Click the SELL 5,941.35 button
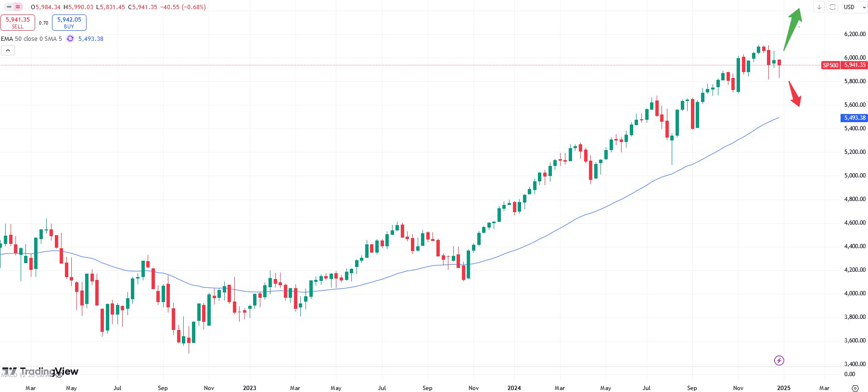Image resolution: width=868 pixels, height=392 pixels. [x=18, y=23]
